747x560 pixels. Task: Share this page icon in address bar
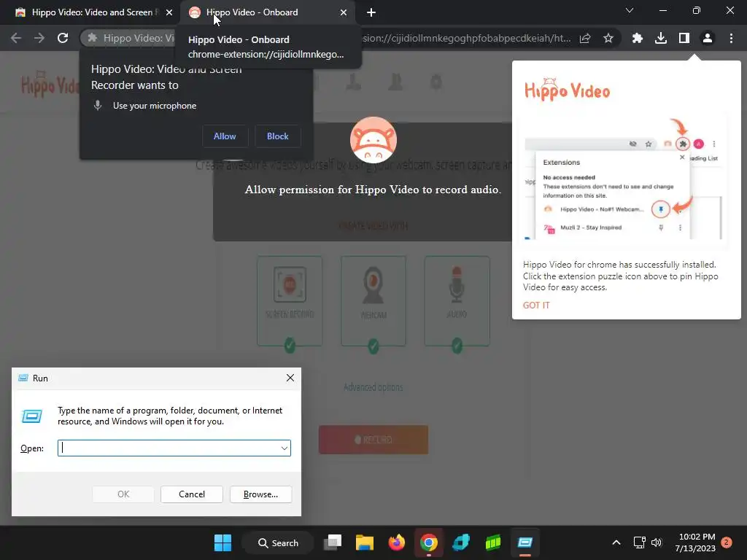(585, 38)
